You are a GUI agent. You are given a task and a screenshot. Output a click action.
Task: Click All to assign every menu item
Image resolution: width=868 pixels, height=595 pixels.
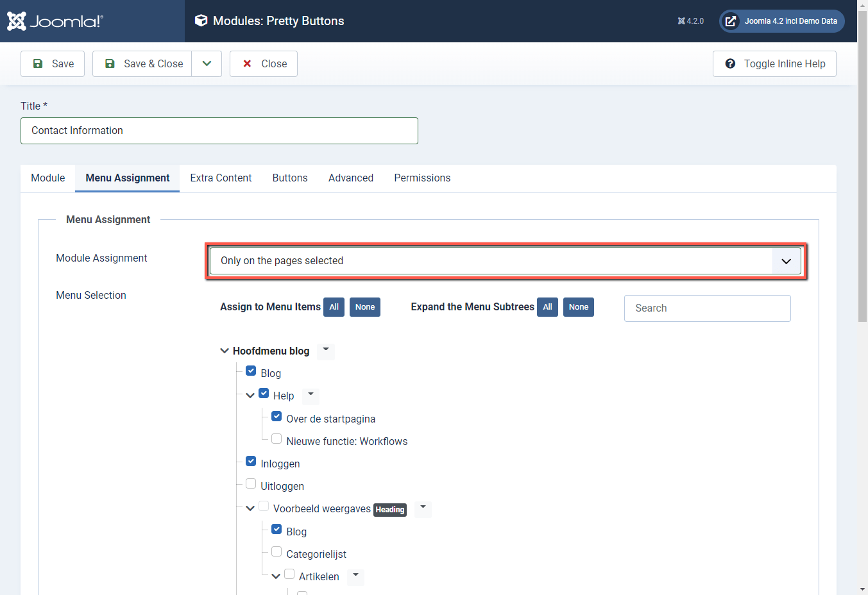[334, 306]
